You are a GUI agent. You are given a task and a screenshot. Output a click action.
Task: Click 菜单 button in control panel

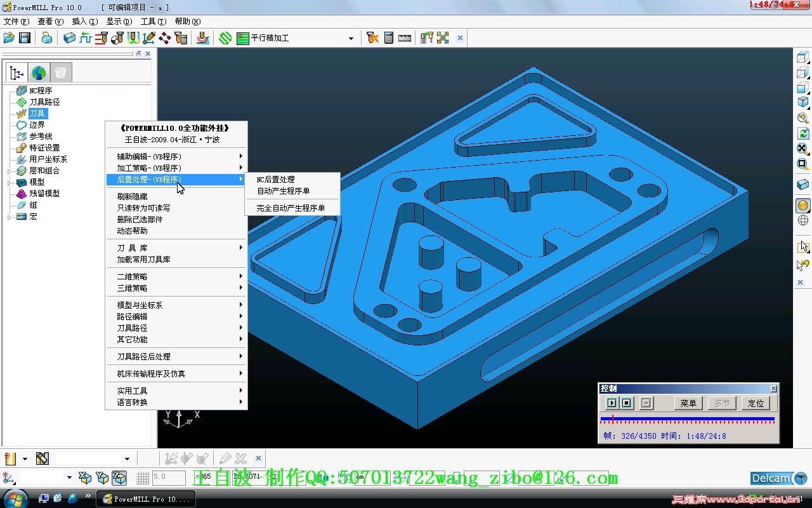pyautogui.click(x=688, y=403)
